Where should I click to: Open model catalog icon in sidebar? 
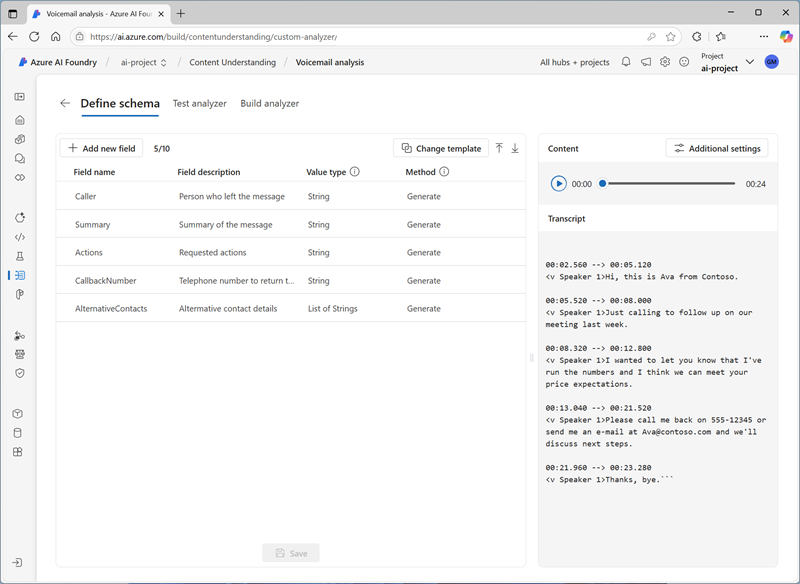(x=19, y=139)
